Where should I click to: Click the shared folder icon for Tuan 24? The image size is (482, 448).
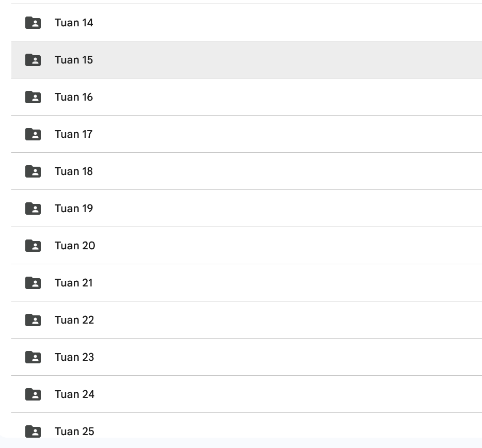coord(33,394)
